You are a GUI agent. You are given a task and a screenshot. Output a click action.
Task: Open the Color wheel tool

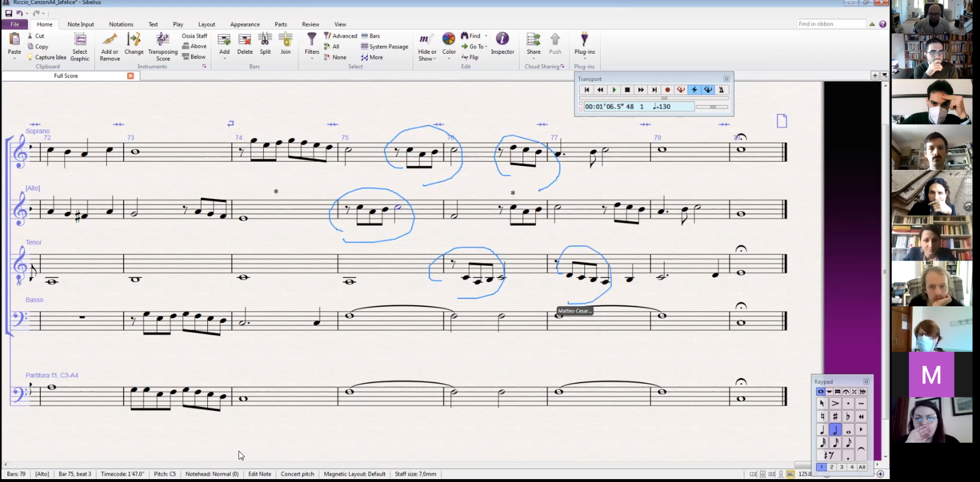(449, 39)
